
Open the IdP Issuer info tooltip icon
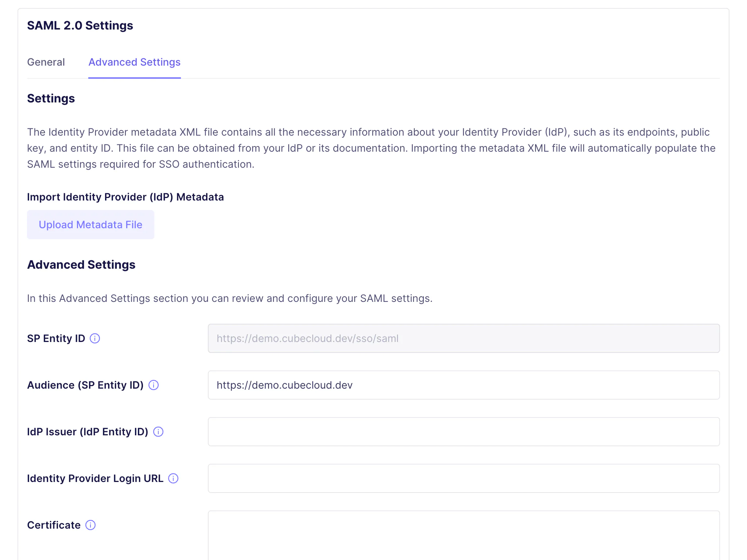click(158, 432)
